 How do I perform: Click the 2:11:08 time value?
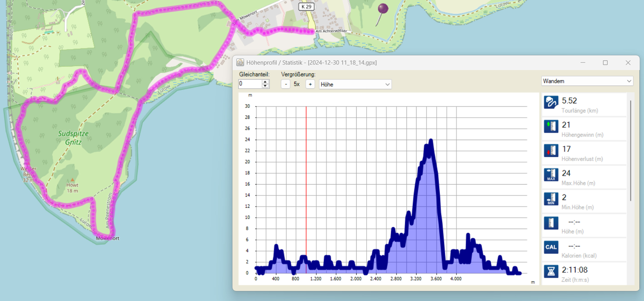pyautogui.click(x=574, y=270)
